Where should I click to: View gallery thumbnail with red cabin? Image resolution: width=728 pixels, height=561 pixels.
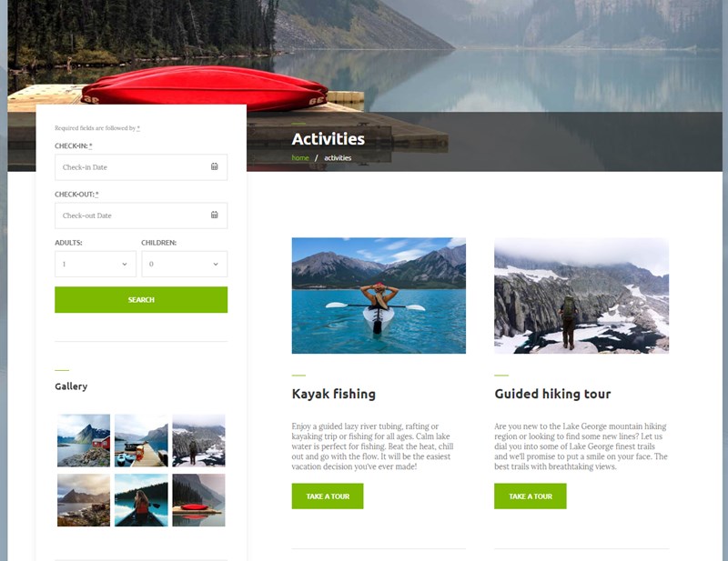(x=84, y=440)
